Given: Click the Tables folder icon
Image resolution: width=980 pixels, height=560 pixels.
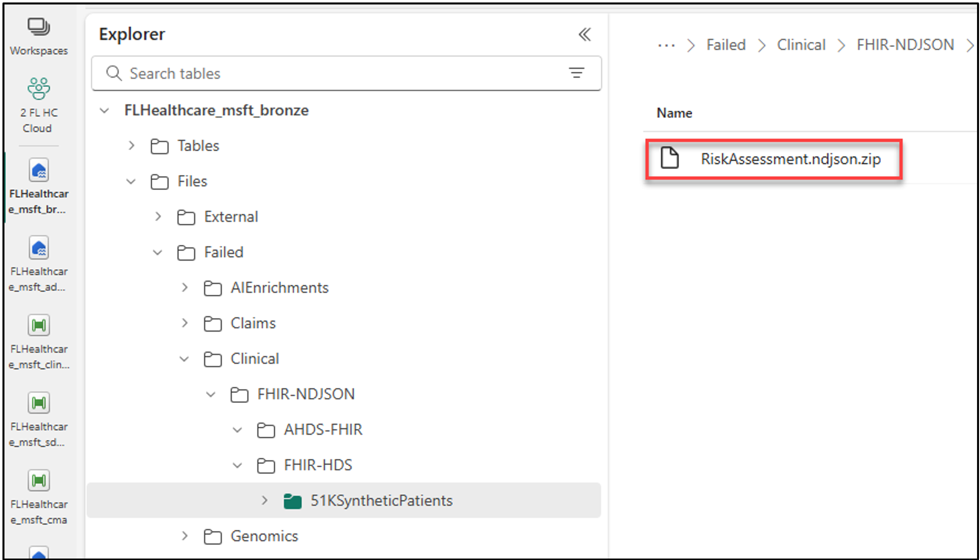Looking at the screenshot, I should (160, 146).
